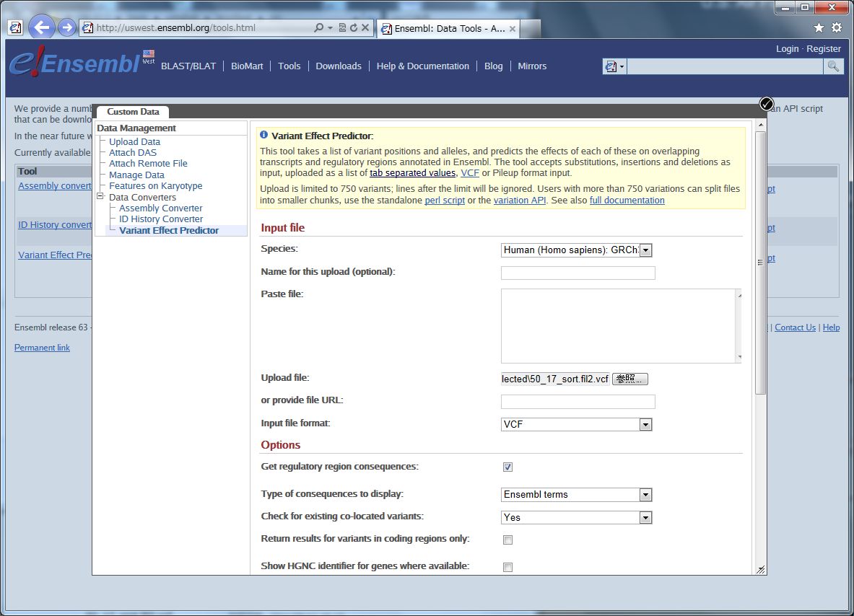Click the browser address bar URL

click(176, 27)
